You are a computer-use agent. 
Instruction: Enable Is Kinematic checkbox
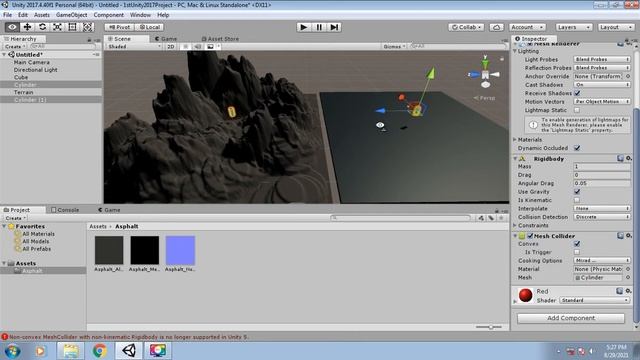tap(577, 200)
